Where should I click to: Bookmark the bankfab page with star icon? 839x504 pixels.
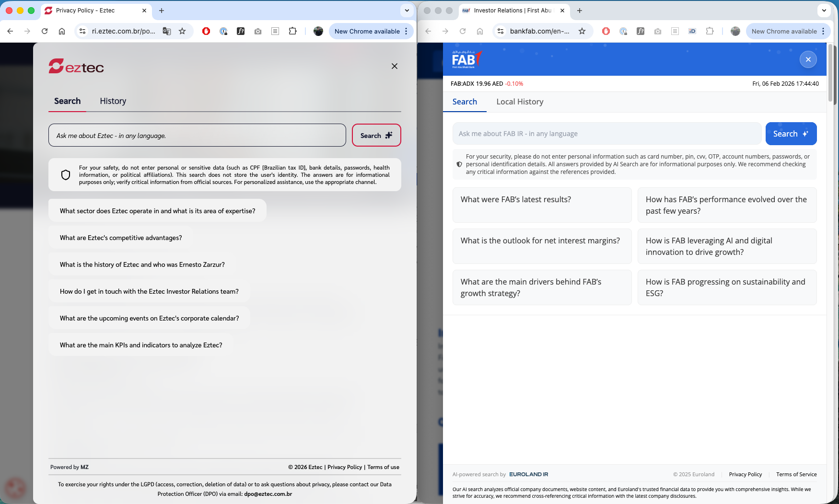(x=582, y=31)
